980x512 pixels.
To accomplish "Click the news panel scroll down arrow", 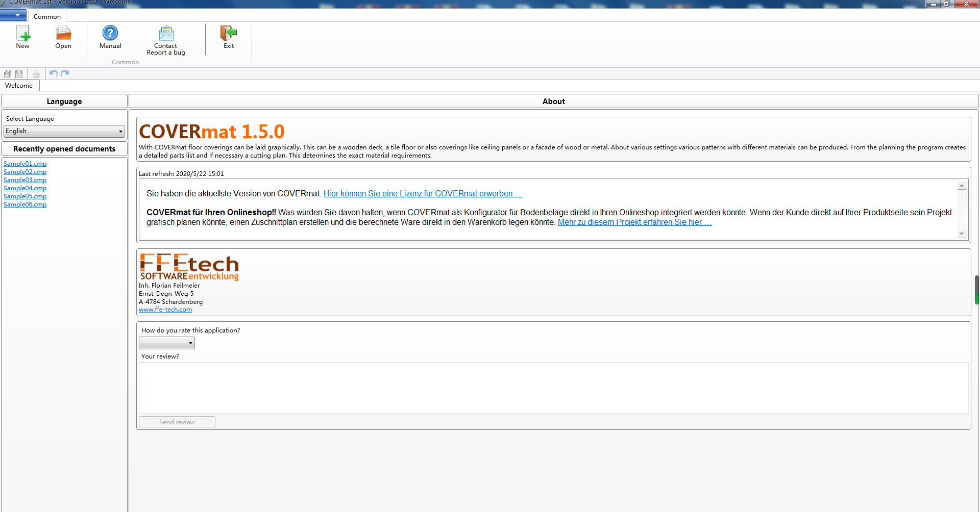I will pyautogui.click(x=962, y=234).
